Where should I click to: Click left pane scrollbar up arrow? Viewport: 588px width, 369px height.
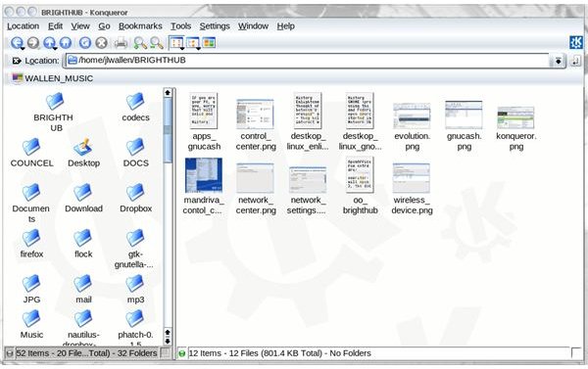[x=168, y=92]
